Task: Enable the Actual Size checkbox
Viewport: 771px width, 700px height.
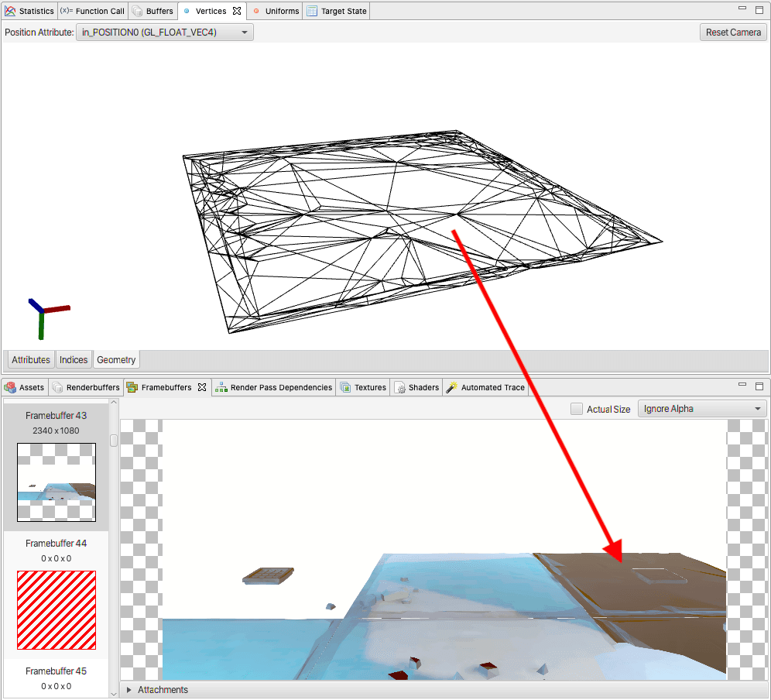Action: click(577, 409)
